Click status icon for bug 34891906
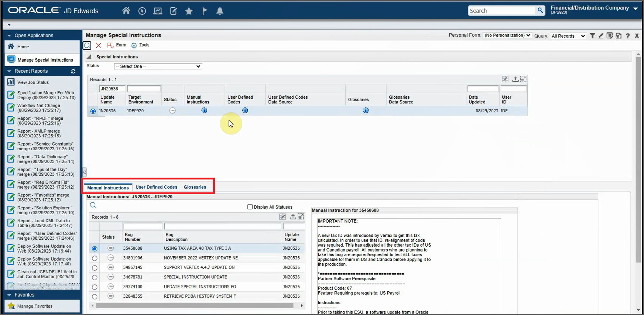644x315 pixels. pos(110,258)
